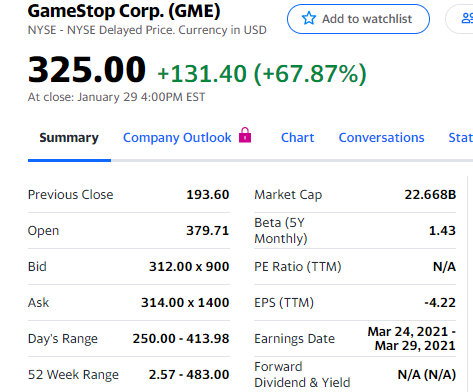The width and height of the screenshot is (473, 392).
Task: Click the Beta (5Y Monthly) label
Action: point(281,231)
